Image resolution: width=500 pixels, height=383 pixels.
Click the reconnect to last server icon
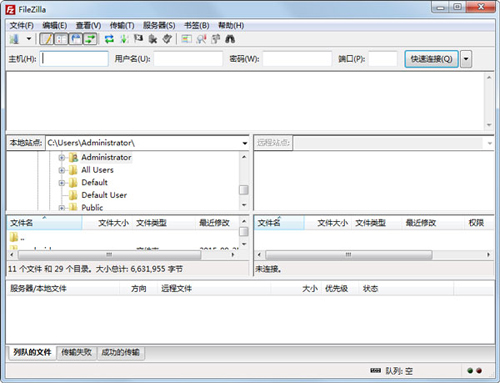coord(167,39)
